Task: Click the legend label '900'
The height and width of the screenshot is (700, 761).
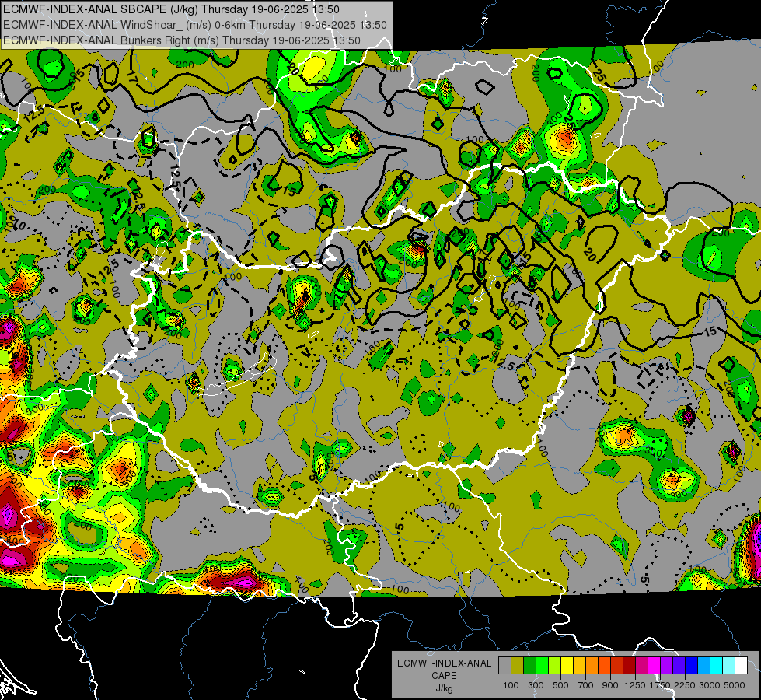Action: [611, 685]
